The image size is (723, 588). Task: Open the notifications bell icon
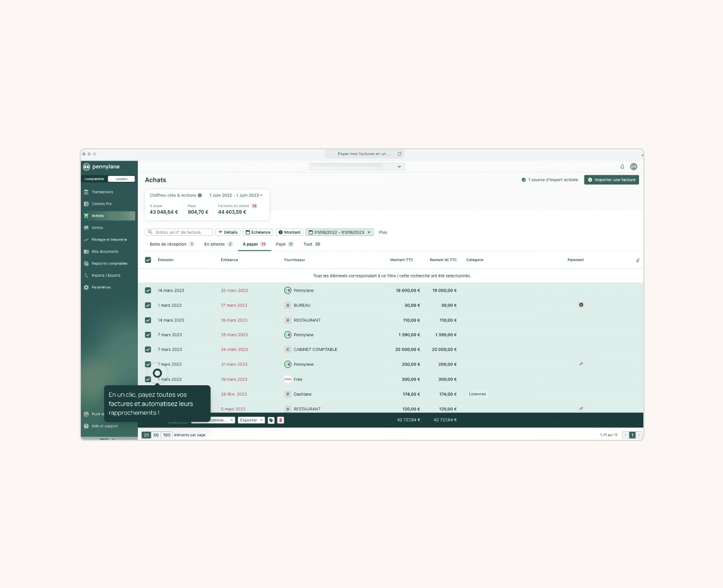[623, 167]
